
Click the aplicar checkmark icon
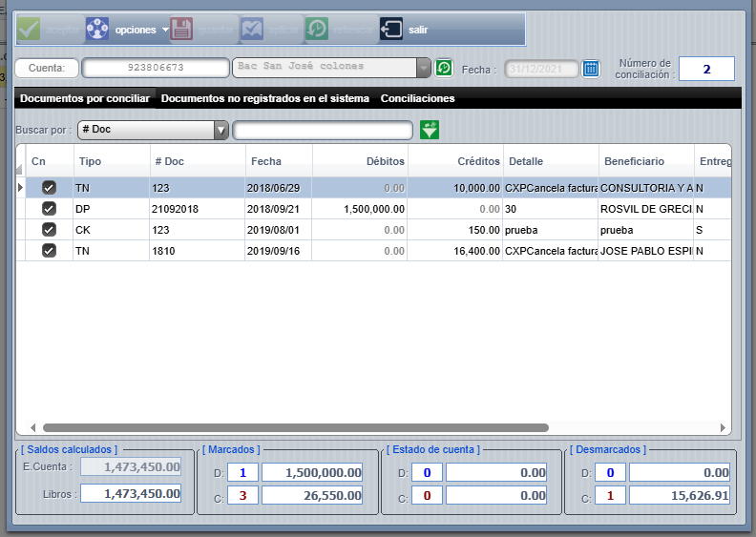[252, 30]
